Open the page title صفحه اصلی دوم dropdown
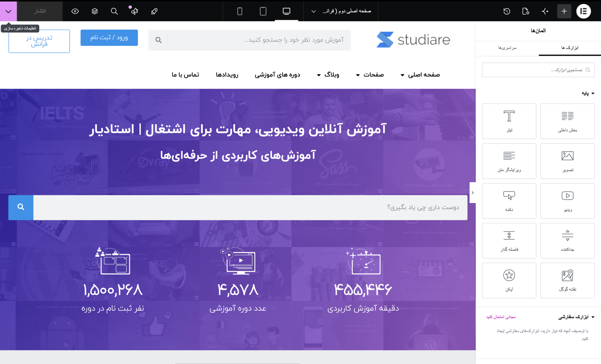This screenshot has height=364, width=601. point(341,11)
